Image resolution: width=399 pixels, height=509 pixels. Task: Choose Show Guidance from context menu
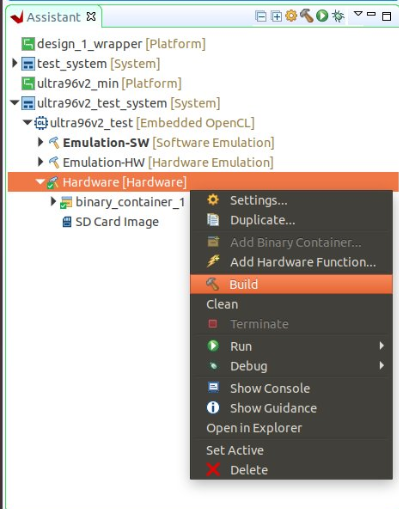(291, 408)
